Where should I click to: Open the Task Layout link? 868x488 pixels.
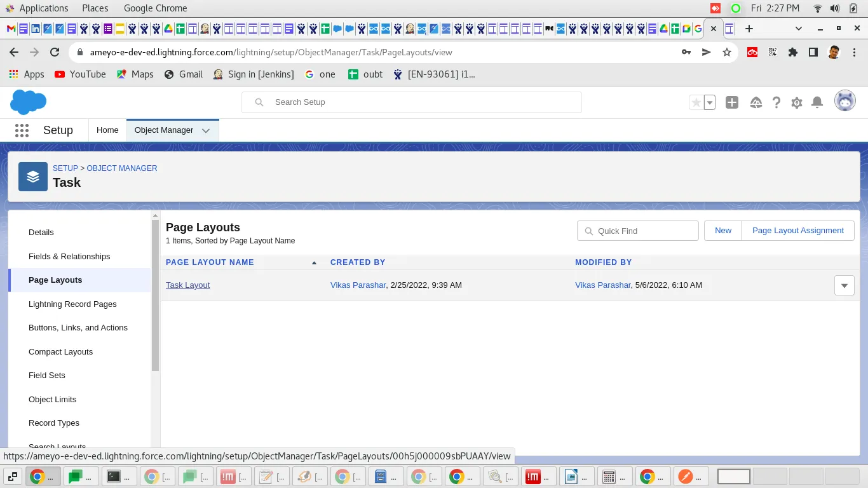pyautogui.click(x=187, y=285)
